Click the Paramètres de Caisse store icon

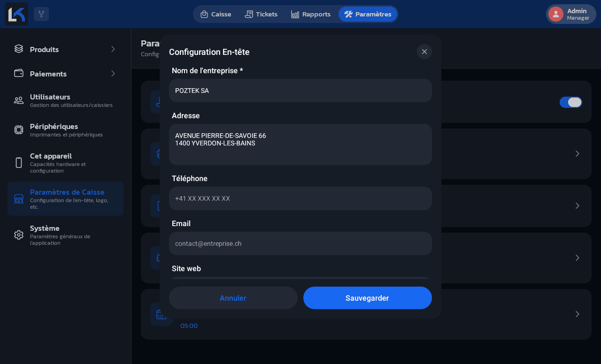point(19,199)
